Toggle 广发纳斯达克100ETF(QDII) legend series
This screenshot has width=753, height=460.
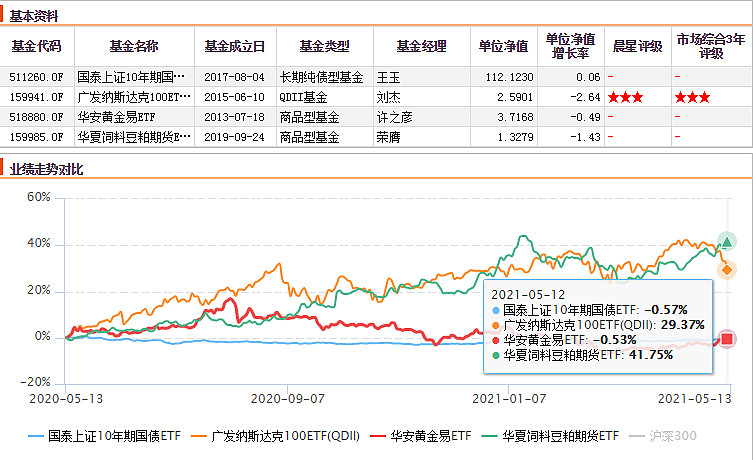[x=275, y=436]
